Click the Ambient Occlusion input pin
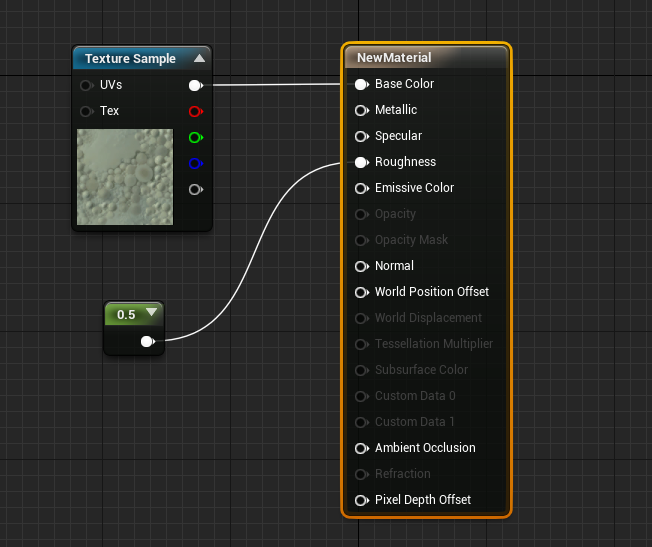652x547 pixels. pyautogui.click(x=362, y=448)
